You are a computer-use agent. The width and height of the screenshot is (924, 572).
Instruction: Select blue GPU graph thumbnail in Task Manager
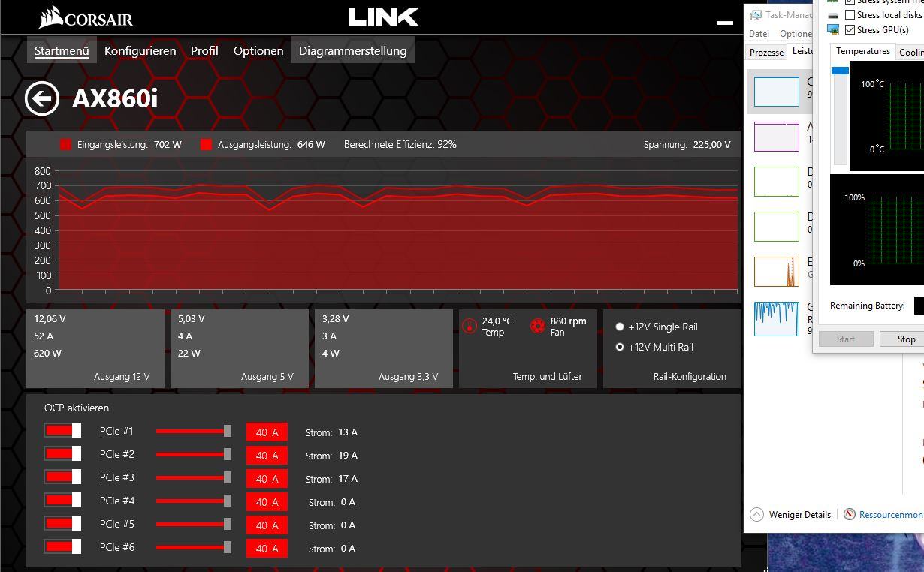pyautogui.click(x=776, y=318)
